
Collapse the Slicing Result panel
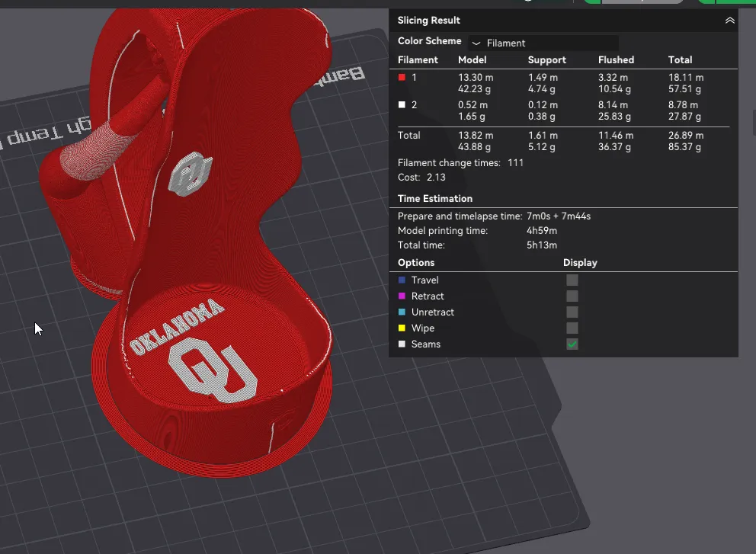click(x=729, y=21)
